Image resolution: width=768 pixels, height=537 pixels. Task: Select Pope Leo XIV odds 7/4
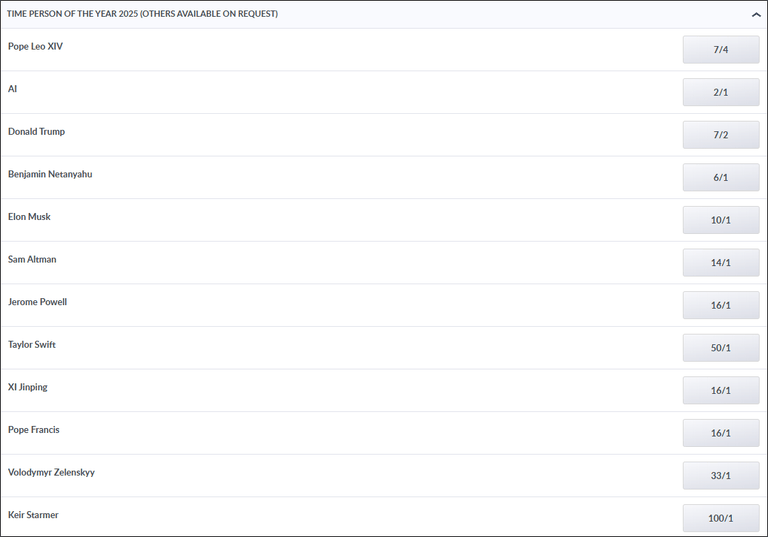721,50
